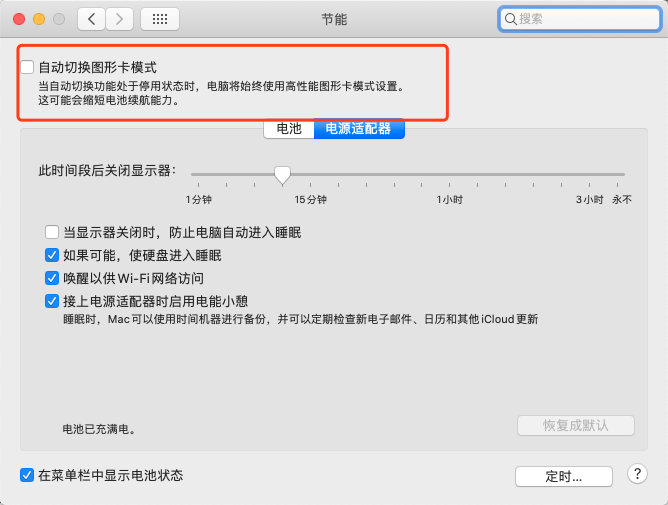
Task: Click the 节能 window title
Action: [x=334, y=19]
